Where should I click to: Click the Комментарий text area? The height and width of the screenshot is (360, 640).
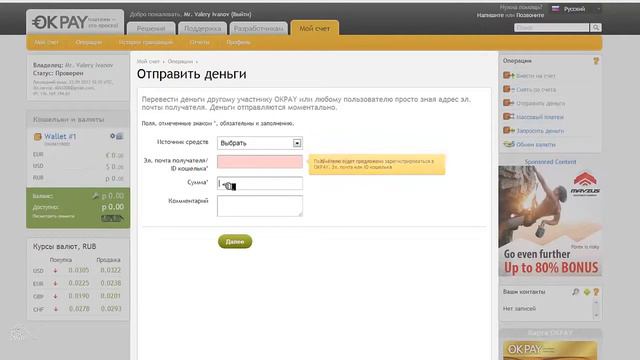click(260, 206)
